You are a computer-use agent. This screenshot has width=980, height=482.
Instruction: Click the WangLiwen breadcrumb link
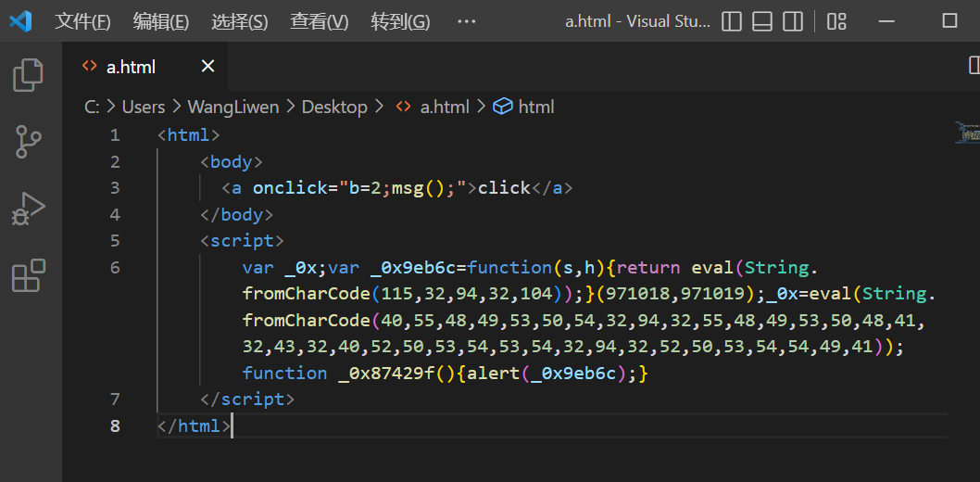[x=232, y=107]
